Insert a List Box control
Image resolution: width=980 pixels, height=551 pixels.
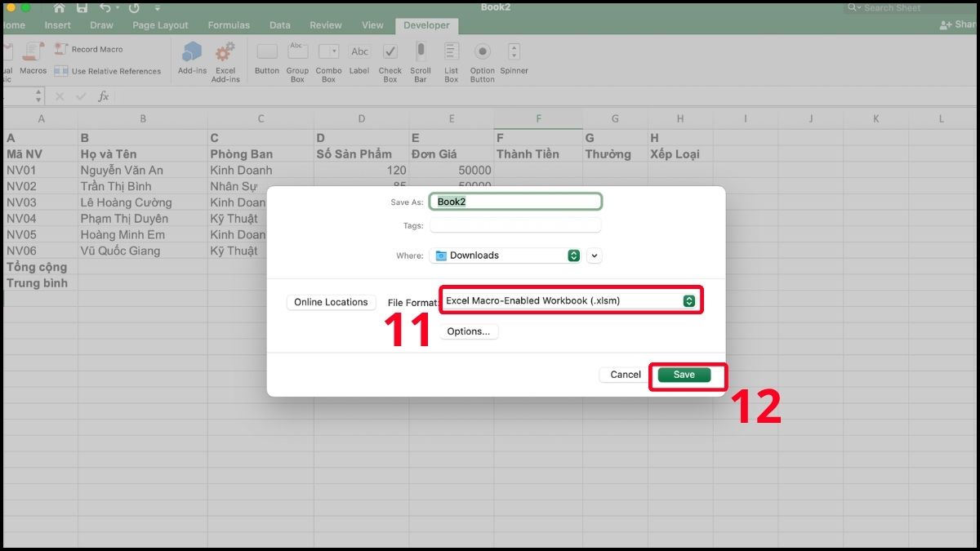click(x=452, y=63)
